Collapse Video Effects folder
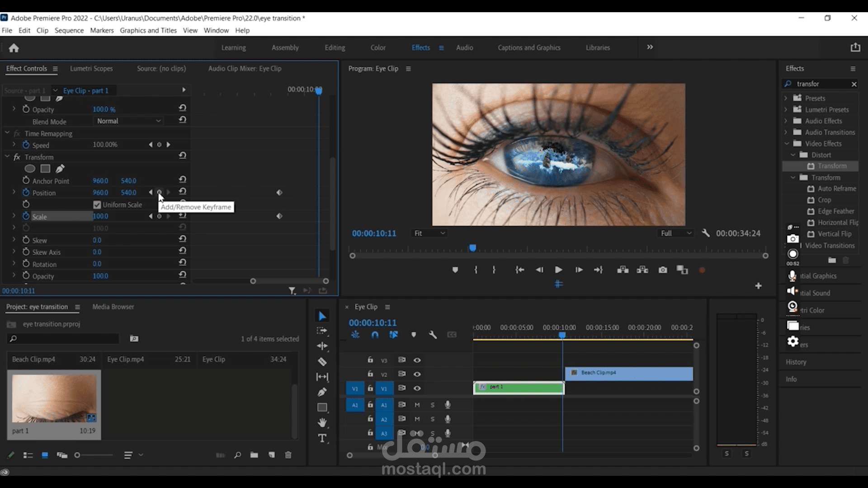 coord(787,143)
